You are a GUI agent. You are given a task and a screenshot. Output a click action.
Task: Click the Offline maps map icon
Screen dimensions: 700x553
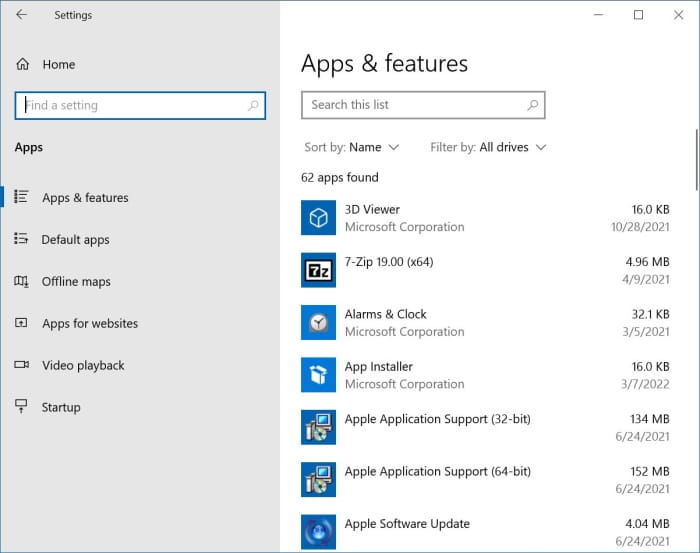(x=21, y=281)
